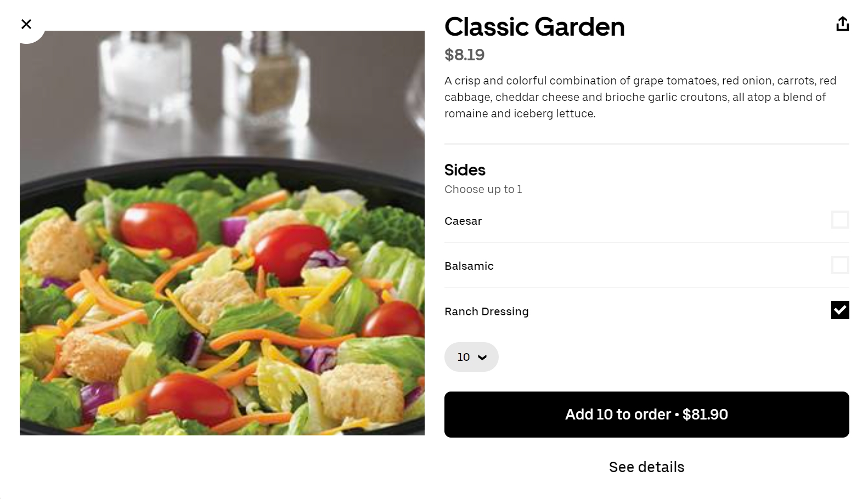Open the See details link
This screenshot has width=868, height=499.
pyautogui.click(x=646, y=467)
